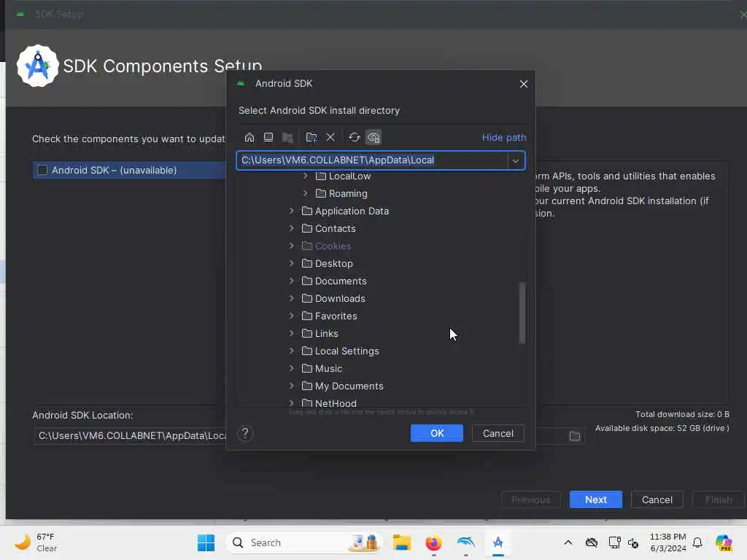Open the weather widget showing 67°F
Image resolution: width=747 pixels, height=560 pixels.
point(36,542)
